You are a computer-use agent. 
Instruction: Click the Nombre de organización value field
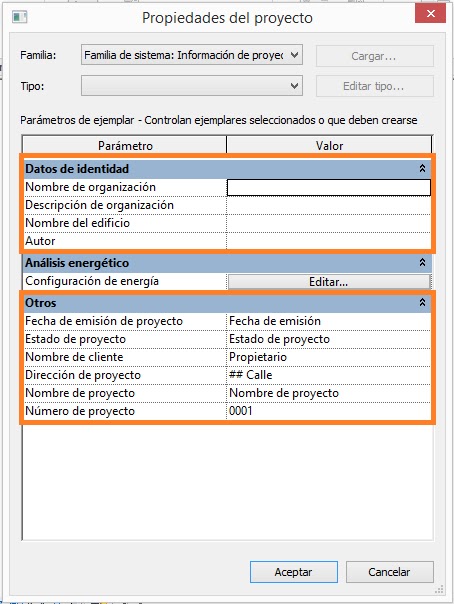tap(329, 187)
